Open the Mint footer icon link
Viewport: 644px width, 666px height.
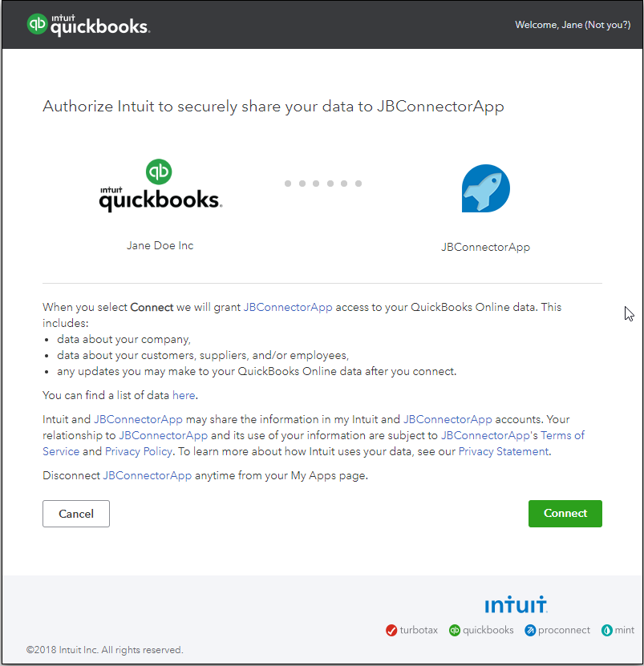click(618, 630)
